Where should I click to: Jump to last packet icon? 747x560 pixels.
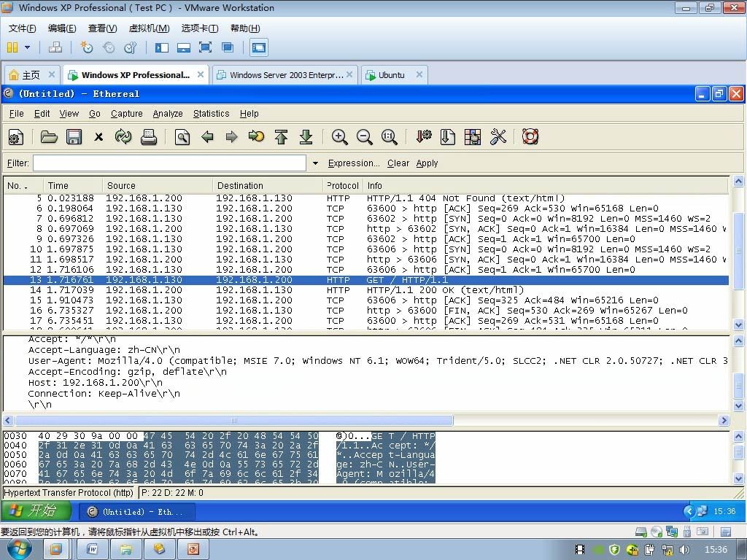click(306, 137)
